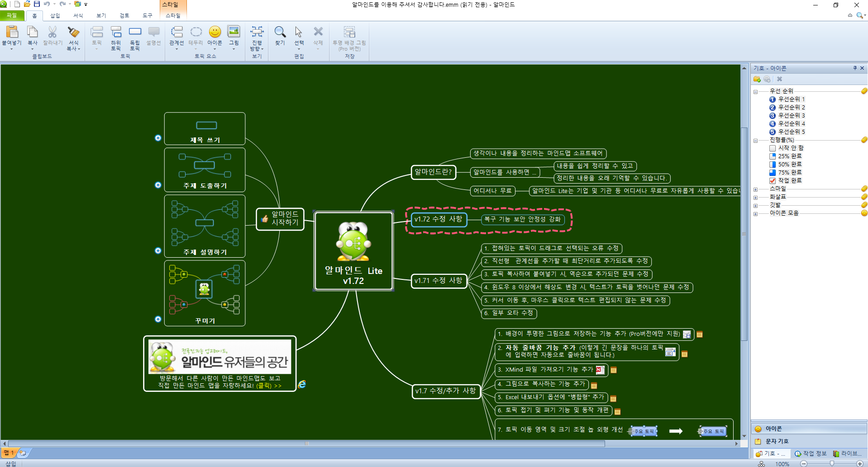Image resolution: width=868 pixels, height=467 pixels.
Task: Switch to the 검토 ribbon tab
Action: pos(124,15)
